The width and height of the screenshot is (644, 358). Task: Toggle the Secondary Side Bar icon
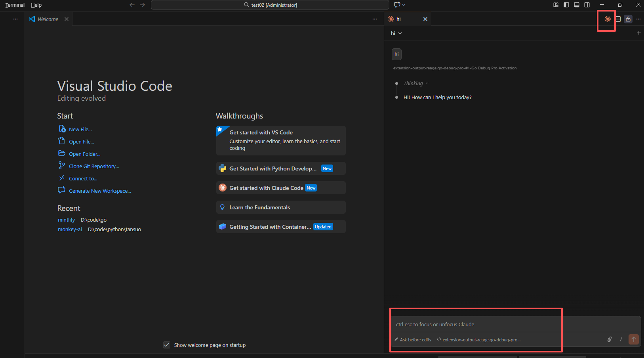click(587, 5)
